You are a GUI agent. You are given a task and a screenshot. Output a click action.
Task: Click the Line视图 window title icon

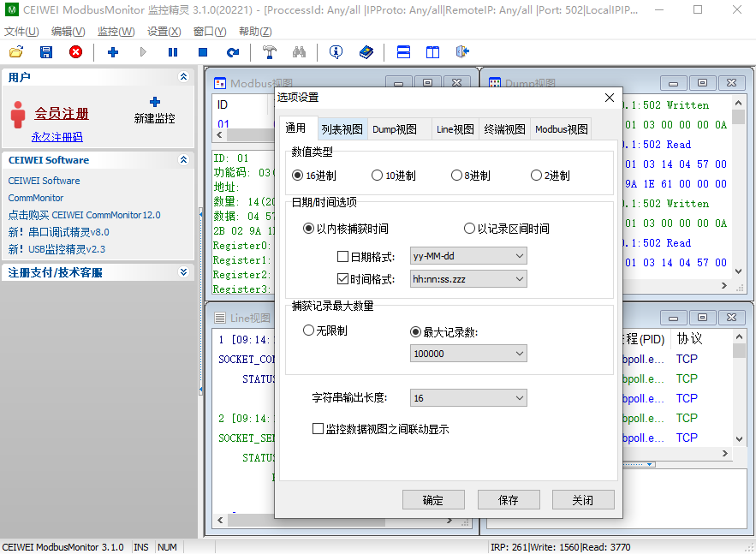(x=220, y=318)
